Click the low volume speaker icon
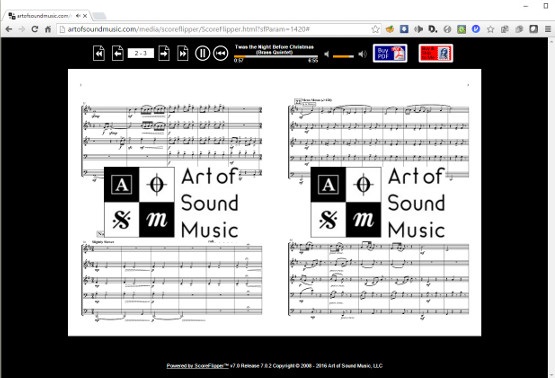555x378 pixels. coord(327,54)
